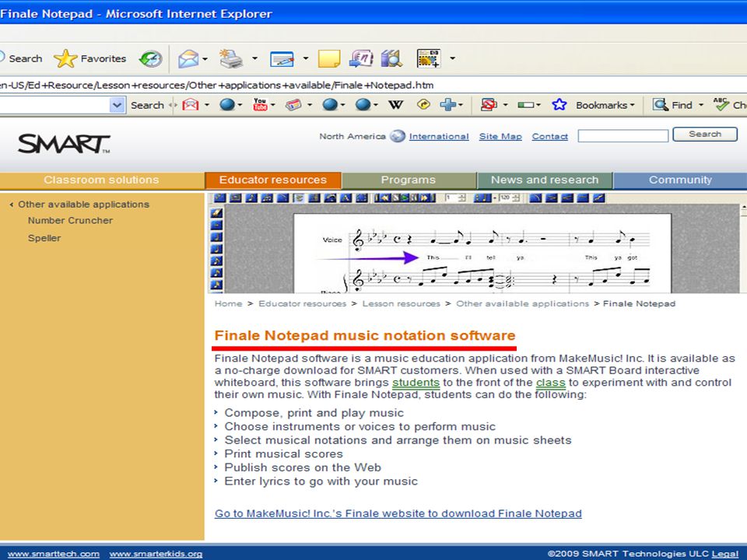Switch to the Programs tab

[x=409, y=180]
